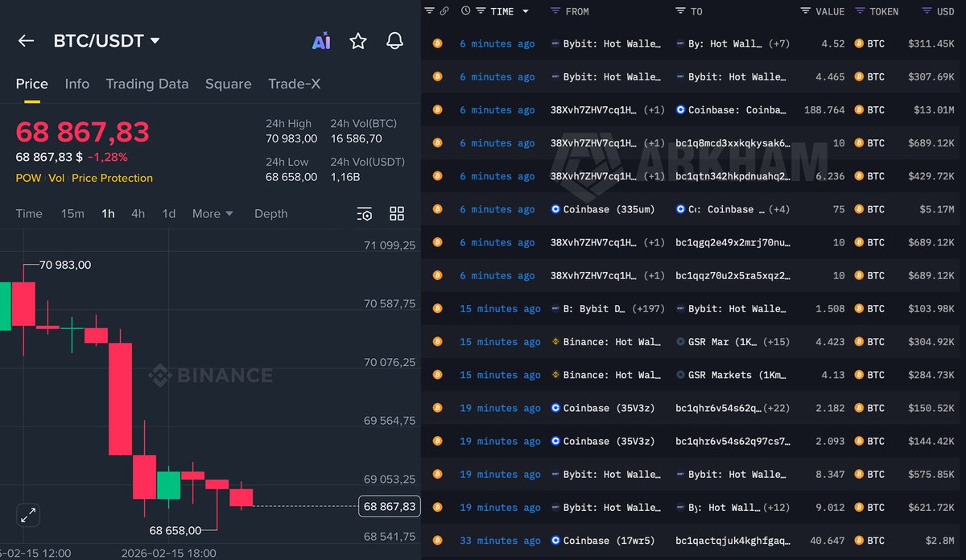Viewport: 966px width, 560px height.
Task: Click the $13.01M USD value
Action: [934, 110]
